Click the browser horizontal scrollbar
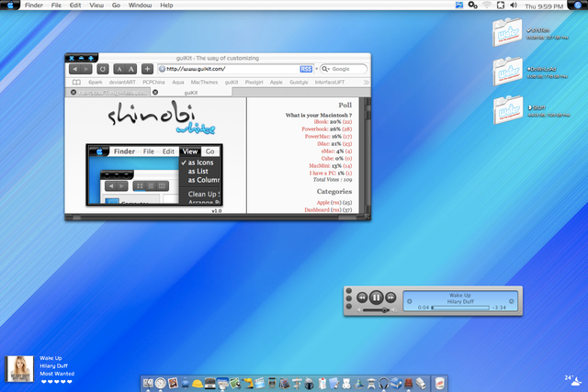588x392 pixels. (x=214, y=217)
